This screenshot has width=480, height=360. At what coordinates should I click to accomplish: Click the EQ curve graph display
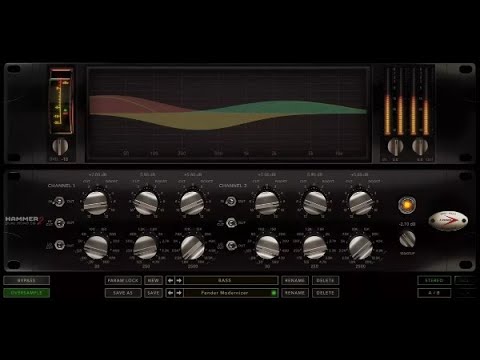pyautogui.click(x=228, y=114)
